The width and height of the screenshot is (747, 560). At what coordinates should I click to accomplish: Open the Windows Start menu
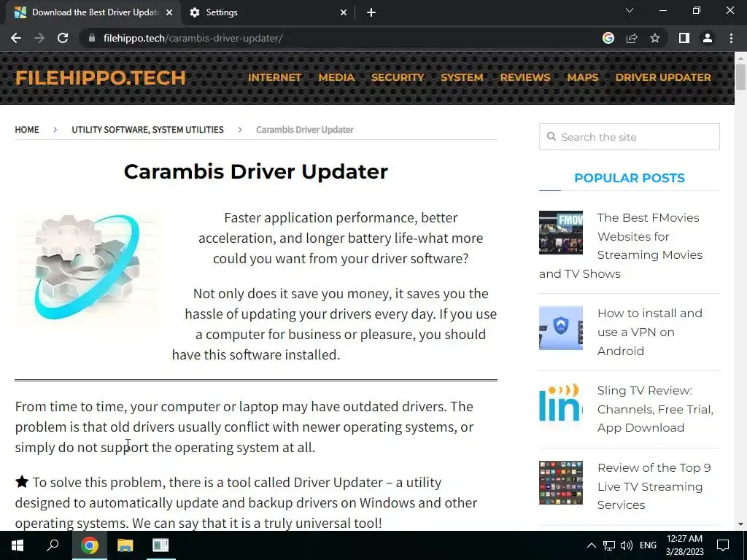pyautogui.click(x=18, y=545)
